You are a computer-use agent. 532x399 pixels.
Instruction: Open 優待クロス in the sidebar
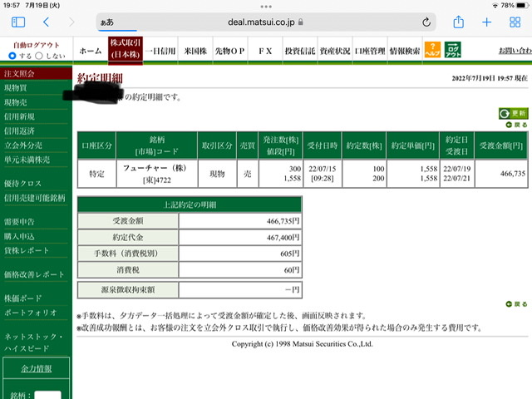tap(22, 184)
